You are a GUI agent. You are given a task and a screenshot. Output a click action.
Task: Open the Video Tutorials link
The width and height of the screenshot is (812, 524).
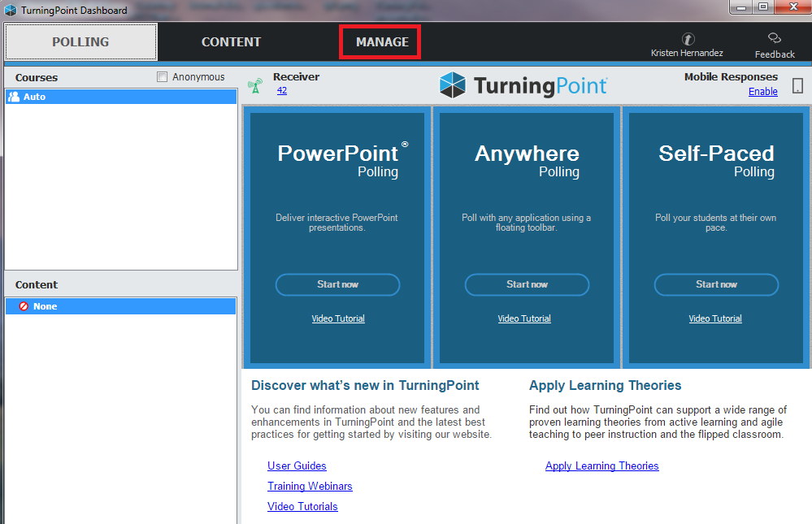(302, 506)
